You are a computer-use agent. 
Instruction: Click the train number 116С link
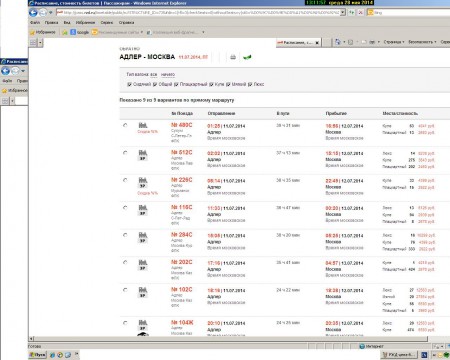point(182,207)
